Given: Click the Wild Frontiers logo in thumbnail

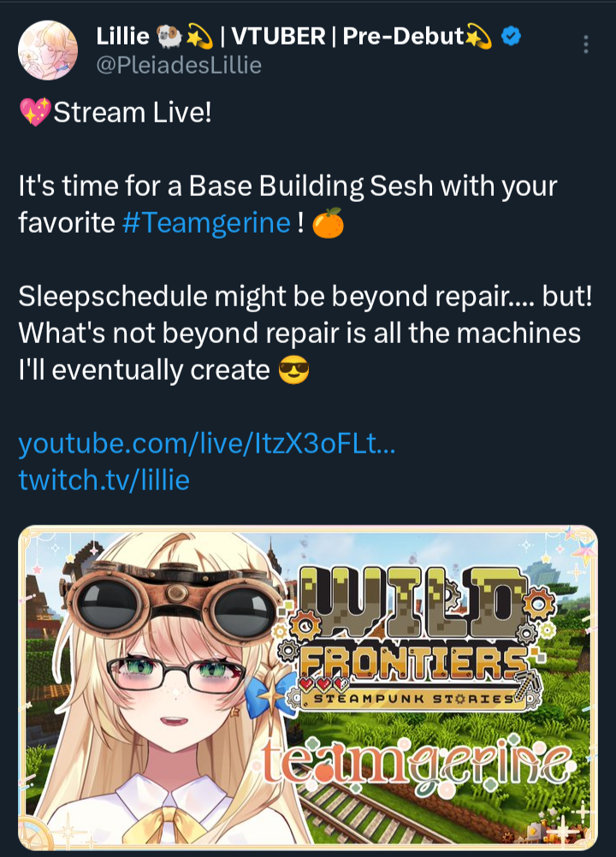Looking at the screenshot, I should 418,636.
